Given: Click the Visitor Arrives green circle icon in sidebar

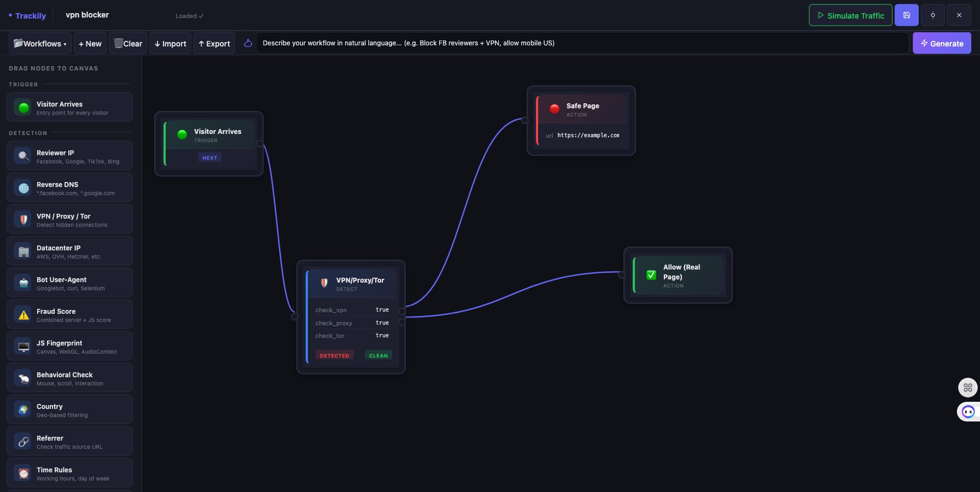Looking at the screenshot, I should point(24,108).
